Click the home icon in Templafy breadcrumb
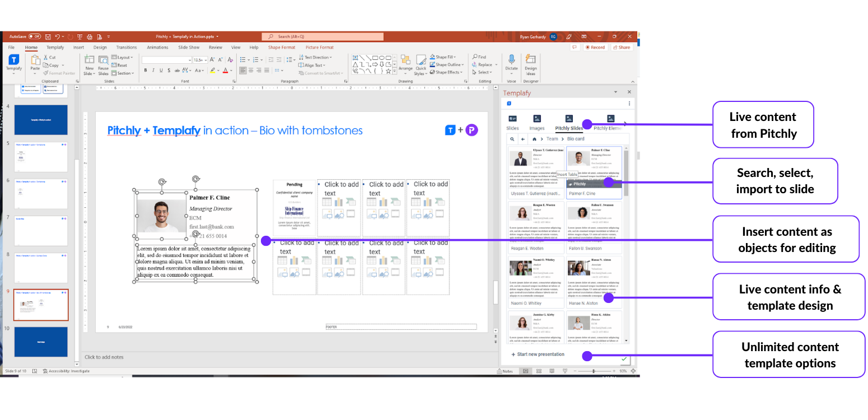This screenshot has width=868, height=420. click(x=535, y=139)
